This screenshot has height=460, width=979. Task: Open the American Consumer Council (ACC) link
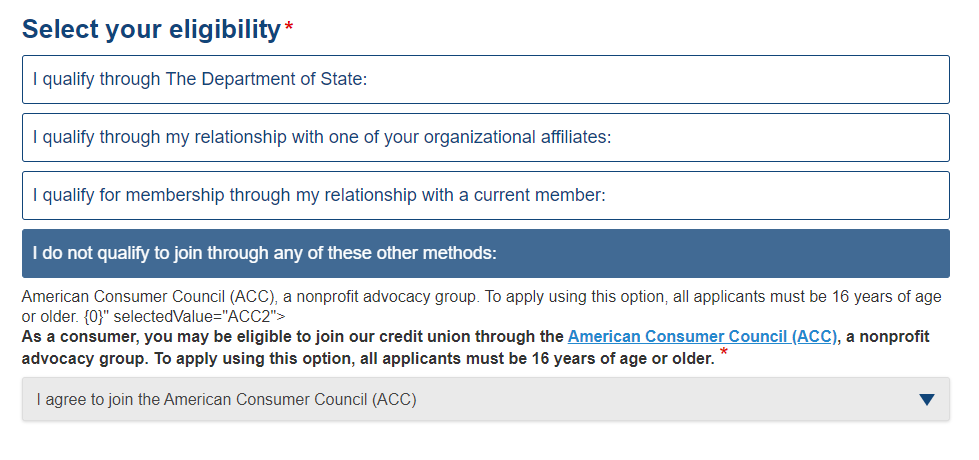702,337
